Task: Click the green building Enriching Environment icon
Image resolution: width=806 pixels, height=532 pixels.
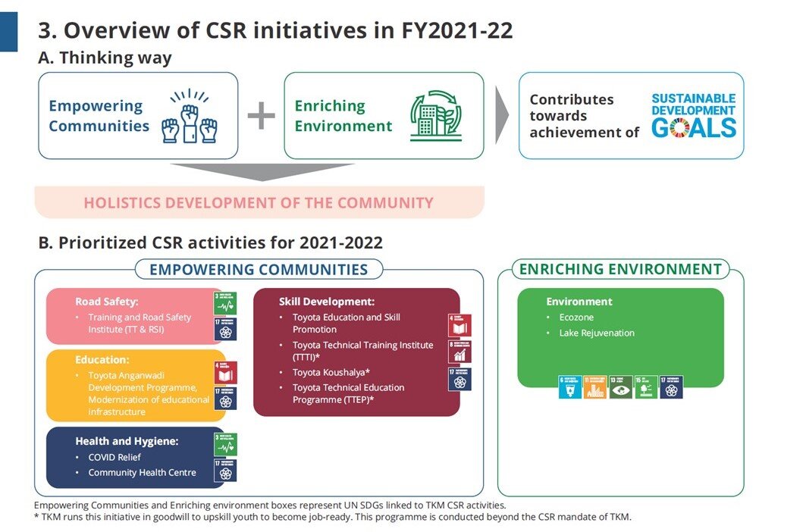Action: 435,116
